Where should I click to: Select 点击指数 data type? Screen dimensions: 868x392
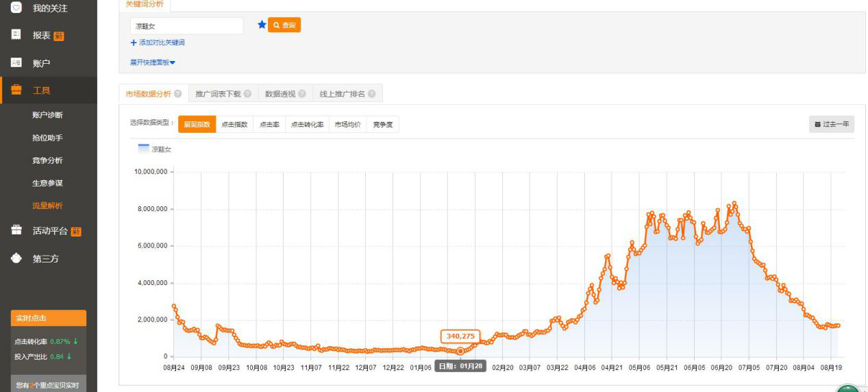(234, 125)
